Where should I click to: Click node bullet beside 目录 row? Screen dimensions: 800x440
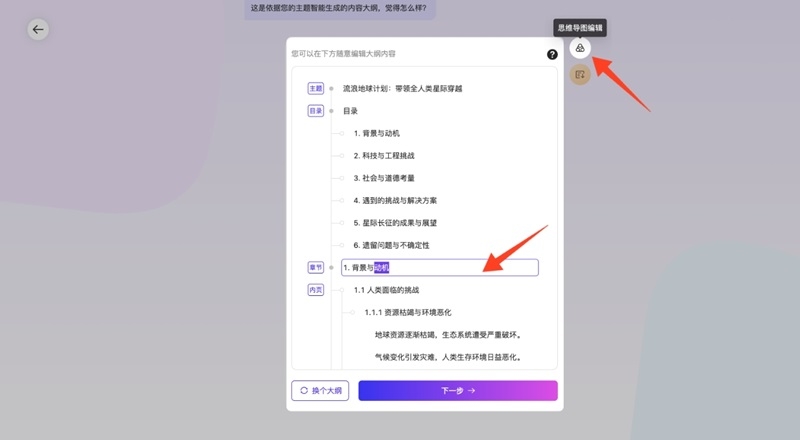point(331,111)
